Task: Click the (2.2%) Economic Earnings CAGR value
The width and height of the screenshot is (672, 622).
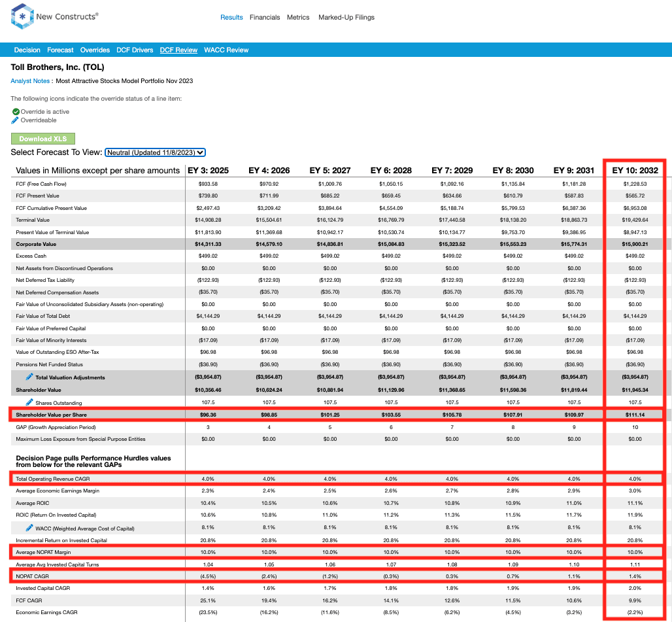Action: click(635, 612)
